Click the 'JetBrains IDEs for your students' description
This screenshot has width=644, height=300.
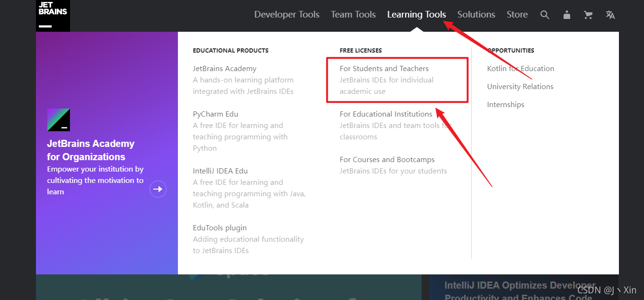click(393, 171)
